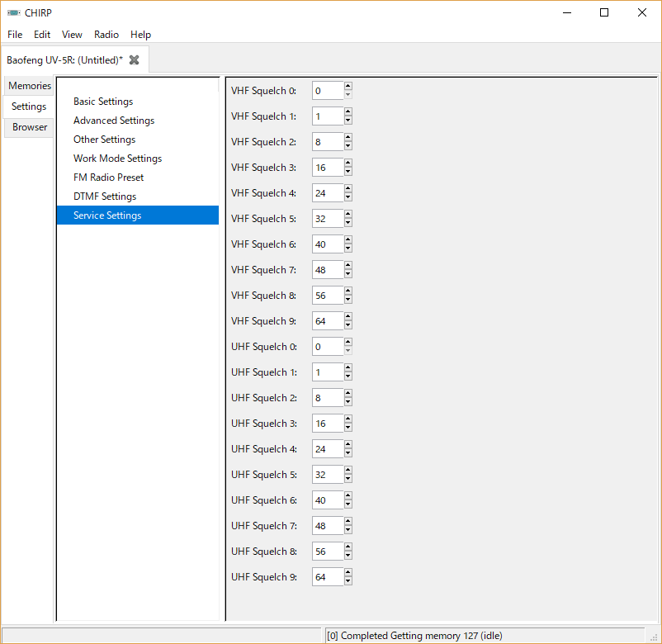Click the VHF Squelch 0 value field
The image size is (662, 644).
click(x=328, y=91)
